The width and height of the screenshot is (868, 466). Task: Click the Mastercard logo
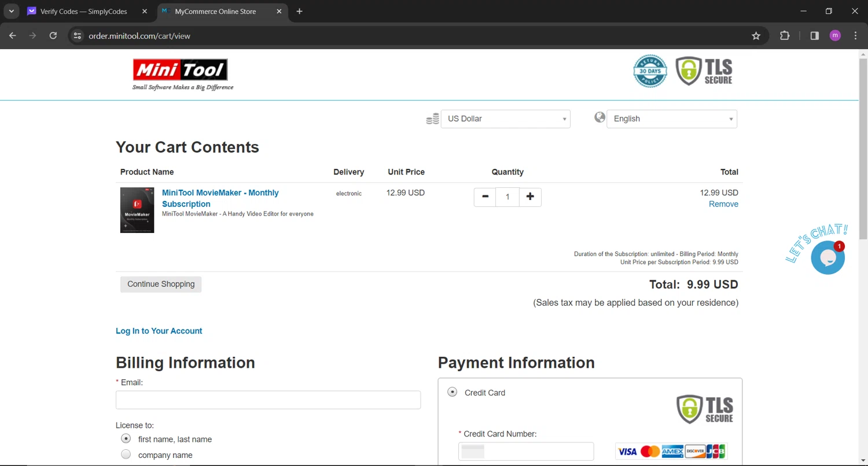click(x=650, y=452)
